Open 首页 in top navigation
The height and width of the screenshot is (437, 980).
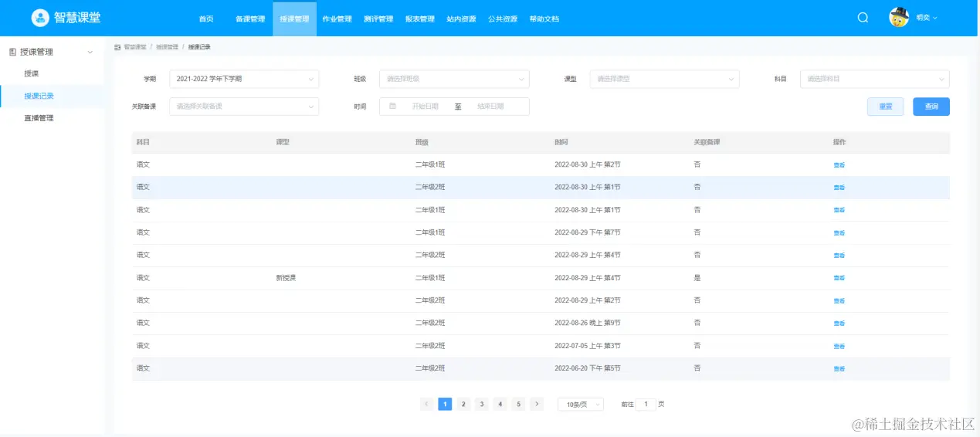[206, 19]
